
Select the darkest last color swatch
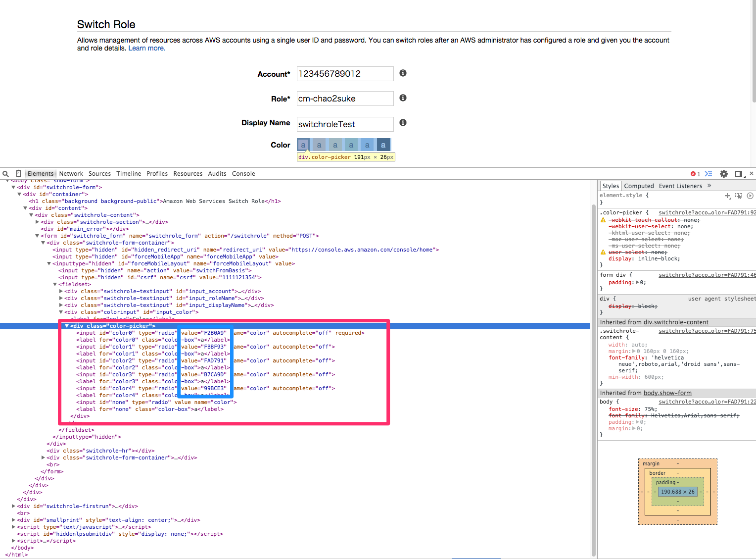[x=383, y=145]
